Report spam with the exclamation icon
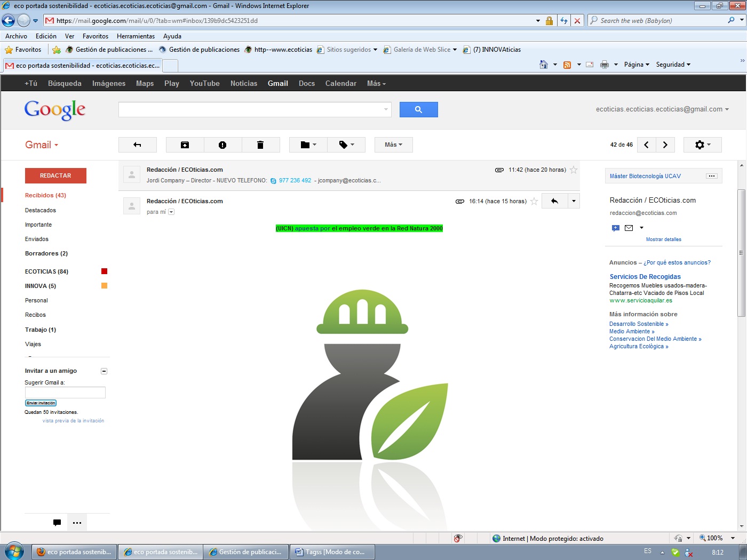This screenshot has width=747, height=560. [222, 145]
